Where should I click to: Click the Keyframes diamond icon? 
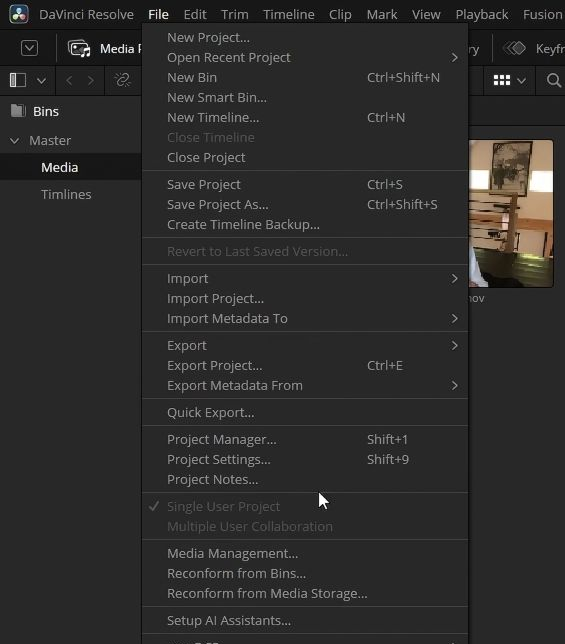[x=514, y=48]
